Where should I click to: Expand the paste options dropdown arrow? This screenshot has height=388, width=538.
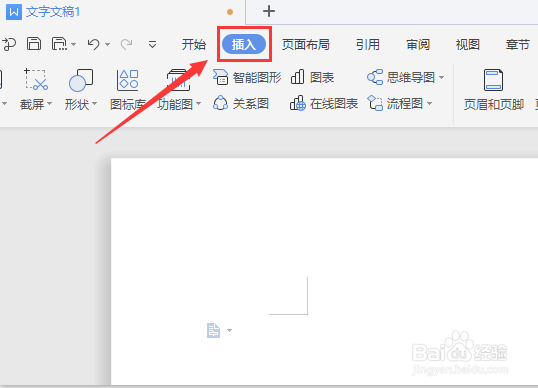(230, 330)
